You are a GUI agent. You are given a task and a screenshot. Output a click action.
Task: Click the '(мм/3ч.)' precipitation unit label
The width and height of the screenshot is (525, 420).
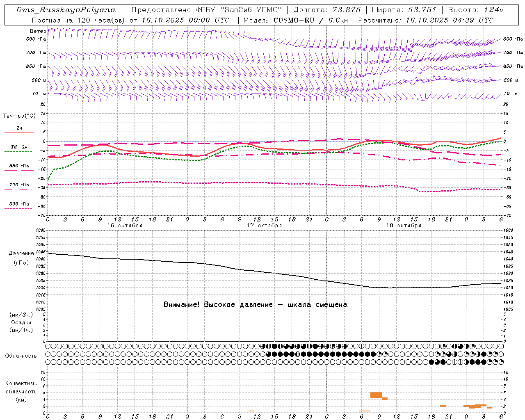tap(21, 315)
